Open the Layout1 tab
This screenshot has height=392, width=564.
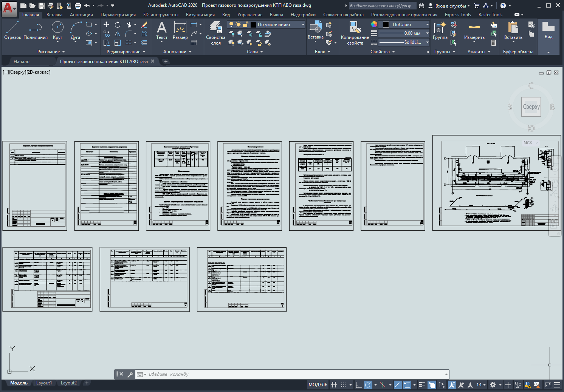(44, 383)
